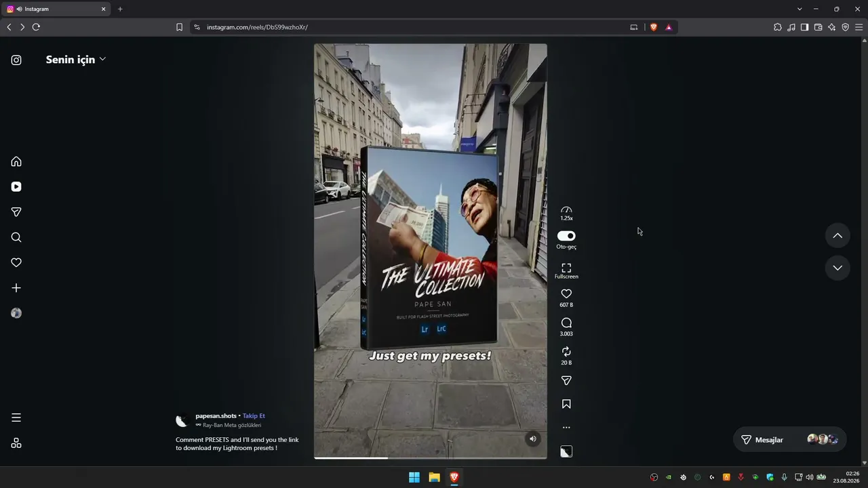Open the NVIDIA tray icon
The width and height of the screenshot is (868, 488).
[x=669, y=477]
